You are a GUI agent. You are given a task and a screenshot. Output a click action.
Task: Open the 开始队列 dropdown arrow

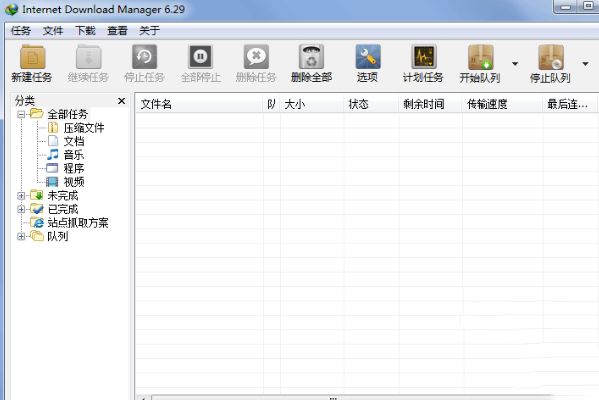(x=515, y=64)
